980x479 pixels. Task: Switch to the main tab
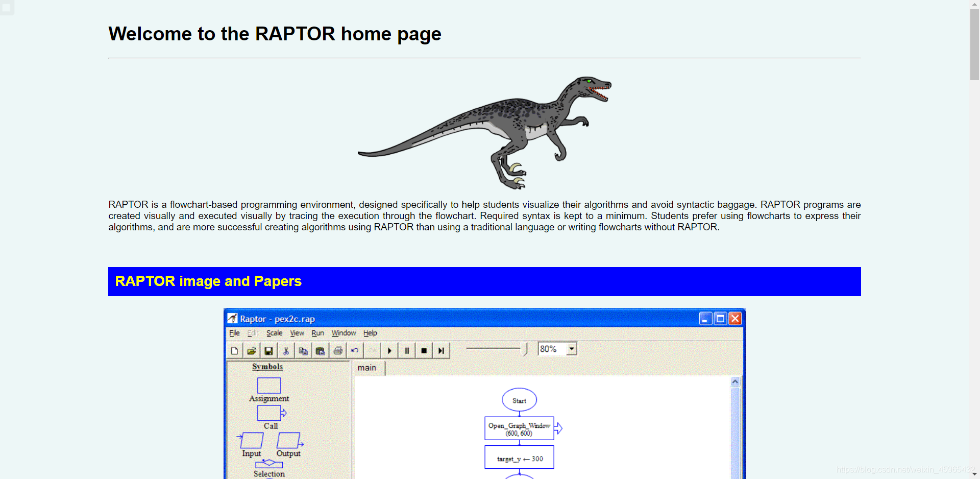[367, 368]
